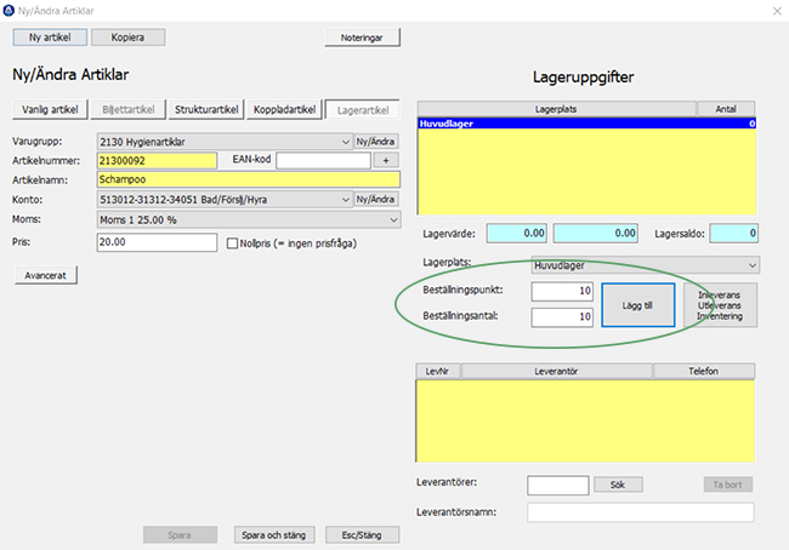Select the Strukturartikel tab
The height and width of the screenshot is (550, 789).
click(206, 110)
